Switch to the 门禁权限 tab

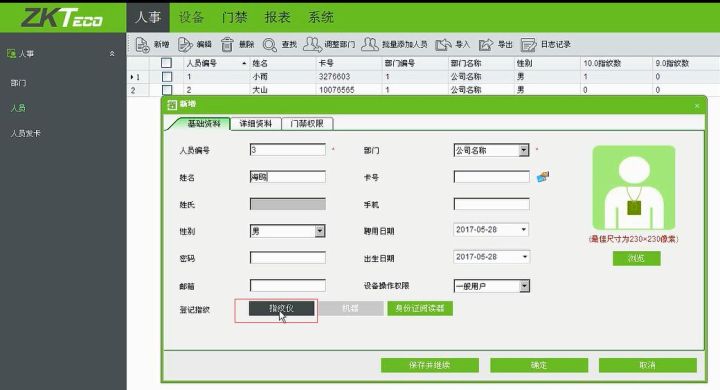(x=307, y=124)
